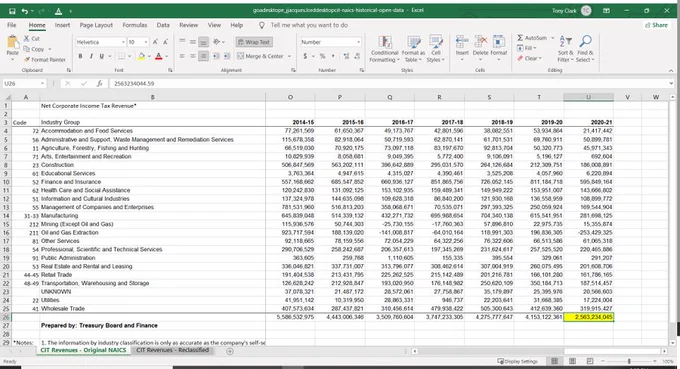Toggle bold formatting
This screenshot has height=369, width=680.
80,56
